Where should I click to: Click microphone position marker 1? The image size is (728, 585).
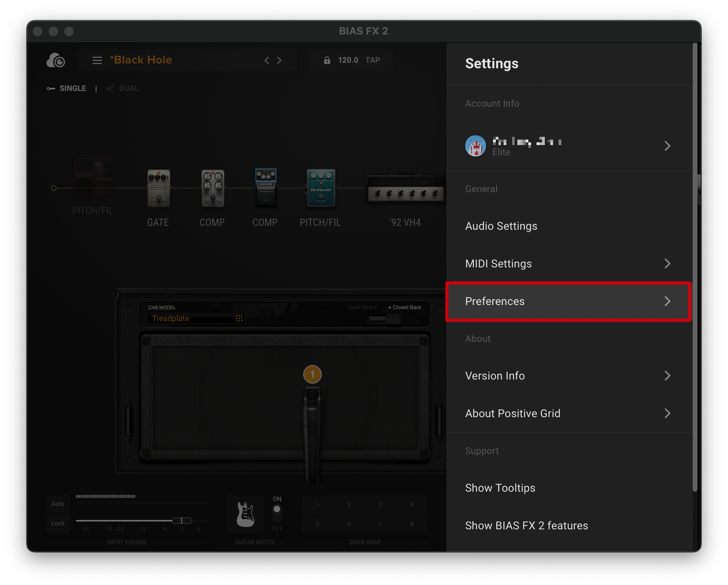pyautogui.click(x=312, y=374)
